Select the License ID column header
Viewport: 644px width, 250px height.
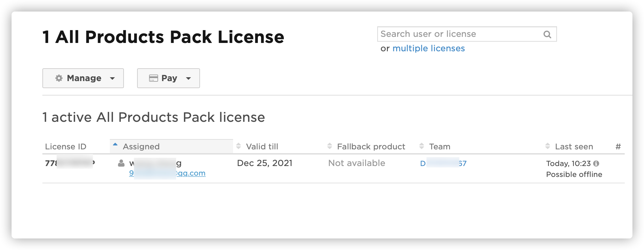coord(65,146)
